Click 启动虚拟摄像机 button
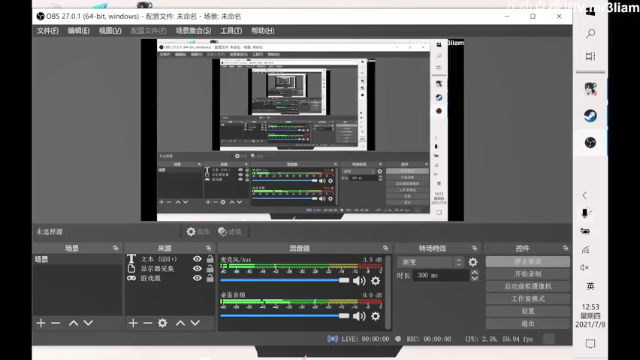 [528, 287]
